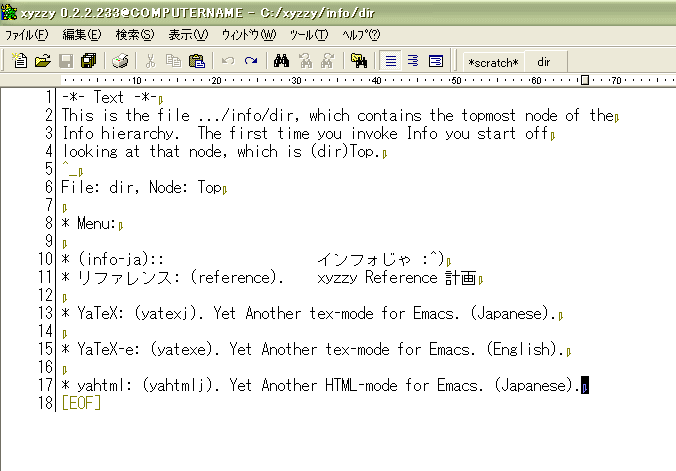
Task: Select the dir buffer tab
Action: point(544,62)
